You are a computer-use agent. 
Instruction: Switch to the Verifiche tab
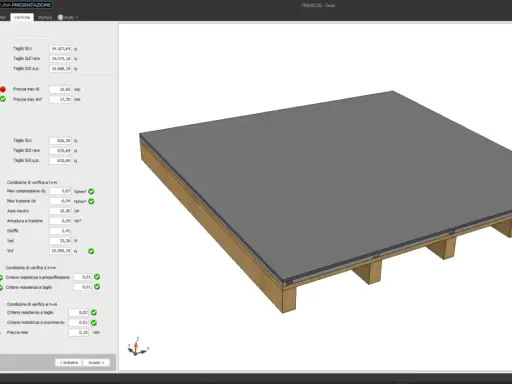tap(22, 17)
